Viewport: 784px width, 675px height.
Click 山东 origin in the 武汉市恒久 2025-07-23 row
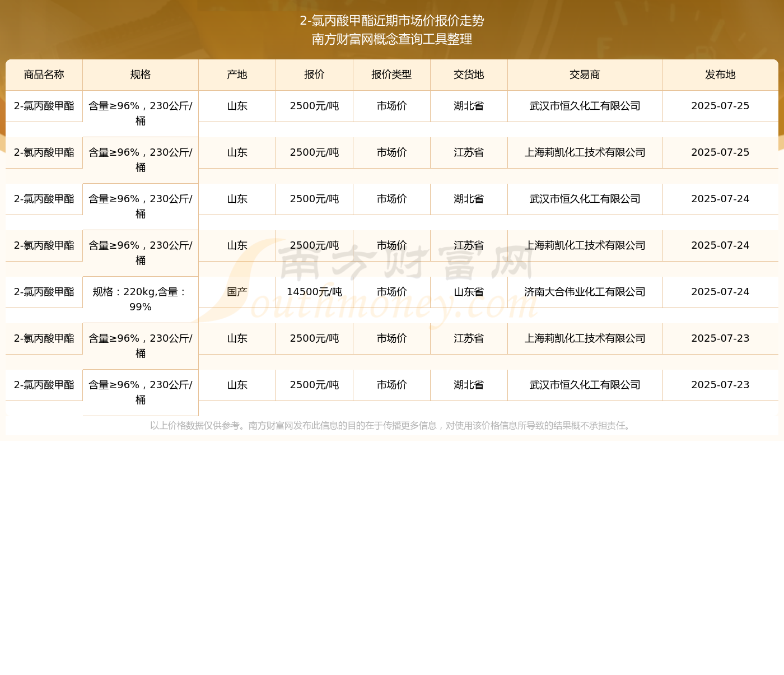coord(237,385)
